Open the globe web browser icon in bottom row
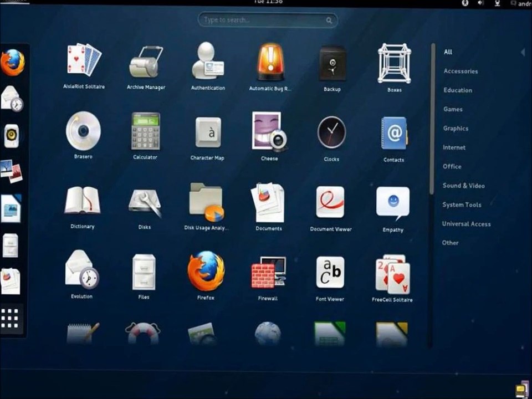This screenshot has height=399, width=532. click(268, 334)
